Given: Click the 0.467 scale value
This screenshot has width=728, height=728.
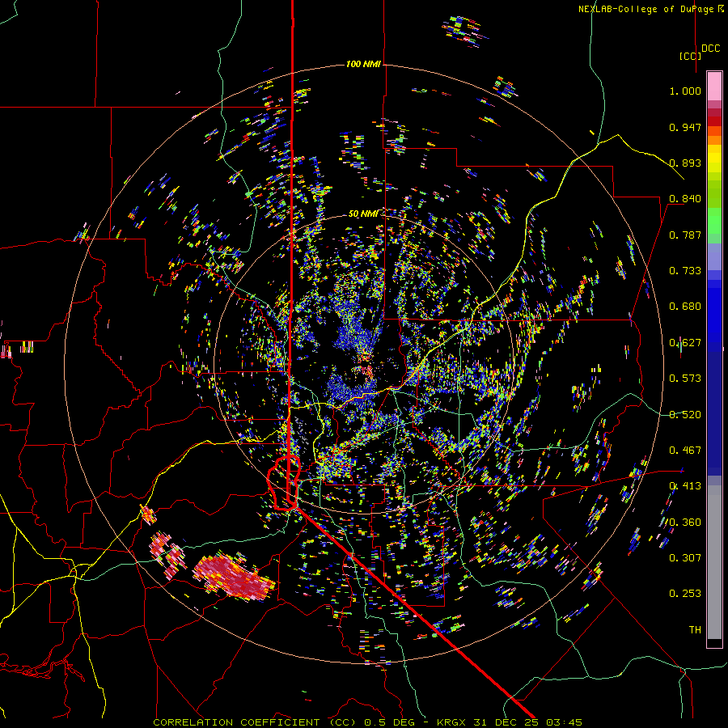Looking at the screenshot, I should coord(685,451).
